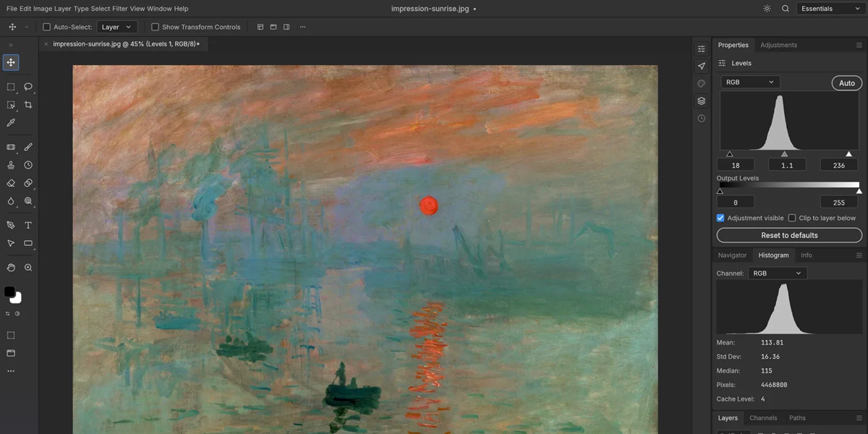This screenshot has height=434, width=868.
Task: Toggle the light/dark theme sun icon
Action: click(767, 9)
